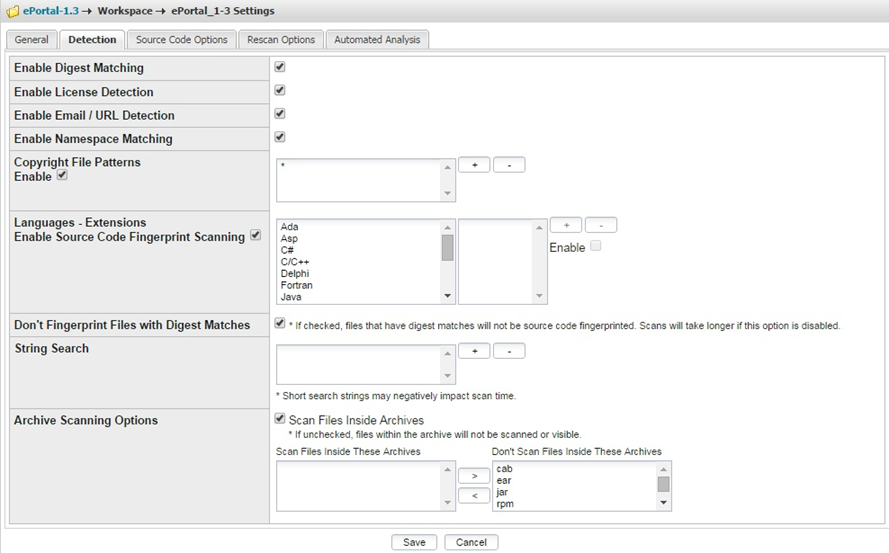Click into the String Search text area
Viewport: 889px width, 553px height.
pyautogui.click(x=358, y=365)
